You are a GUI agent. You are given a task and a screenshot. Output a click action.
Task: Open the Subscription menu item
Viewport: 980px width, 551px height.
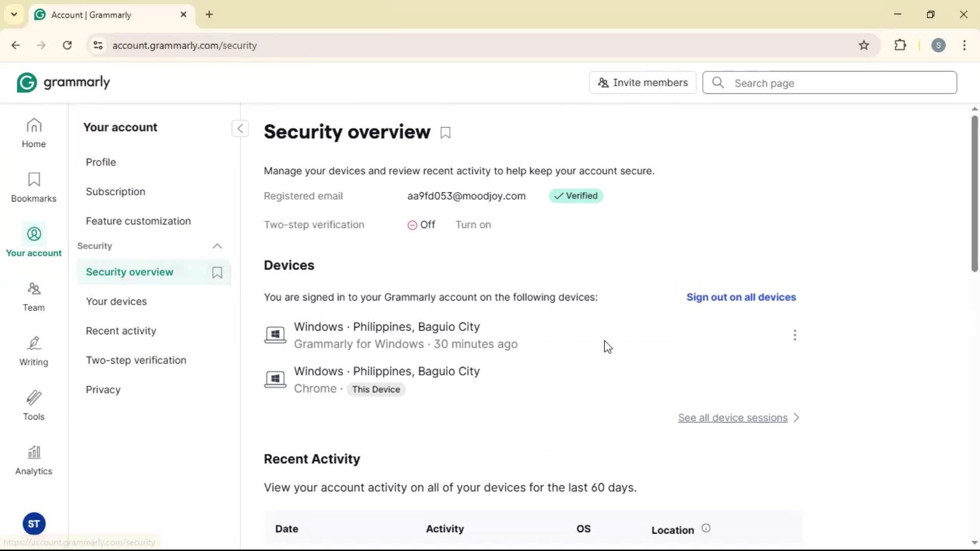coord(115,191)
